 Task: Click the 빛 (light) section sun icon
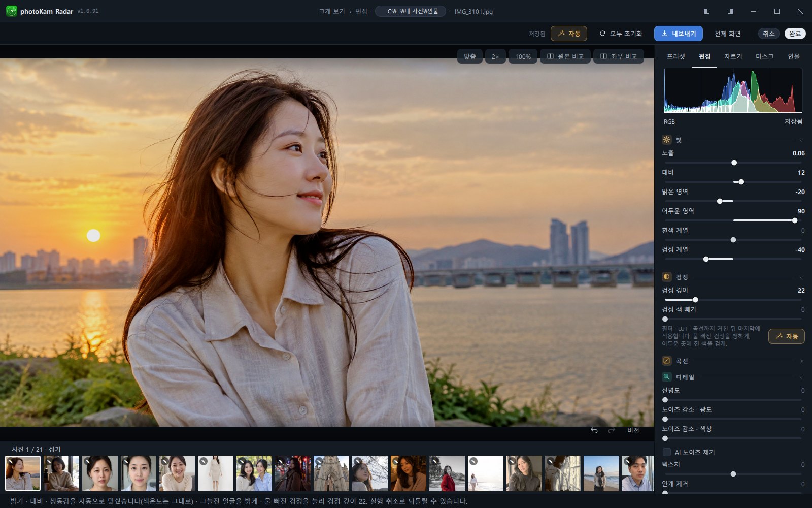[667, 140]
